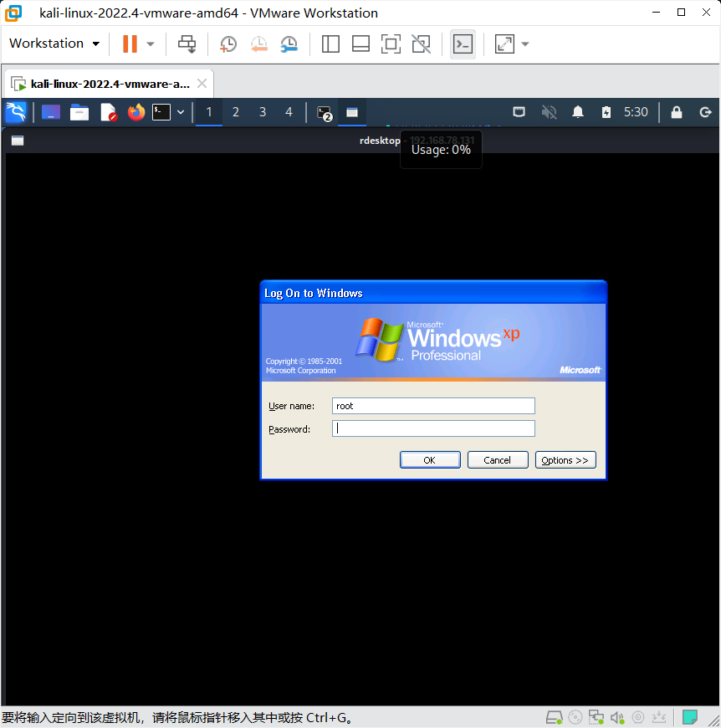
Task: Open the terminal emulator in Kali panel
Action: [161, 112]
